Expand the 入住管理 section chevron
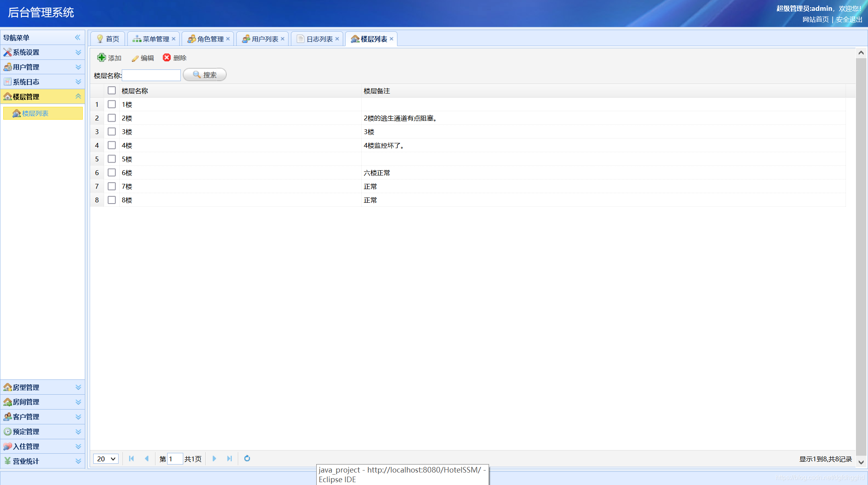Screen dimensions: 868x485 coord(78,446)
